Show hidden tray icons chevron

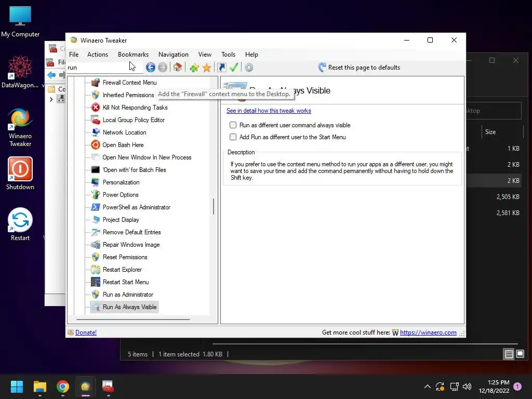pos(428,387)
